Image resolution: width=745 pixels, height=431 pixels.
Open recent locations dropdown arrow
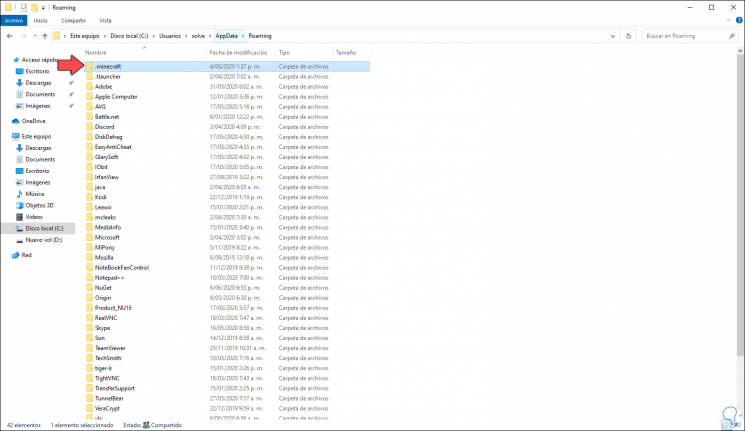pos(35,36)
